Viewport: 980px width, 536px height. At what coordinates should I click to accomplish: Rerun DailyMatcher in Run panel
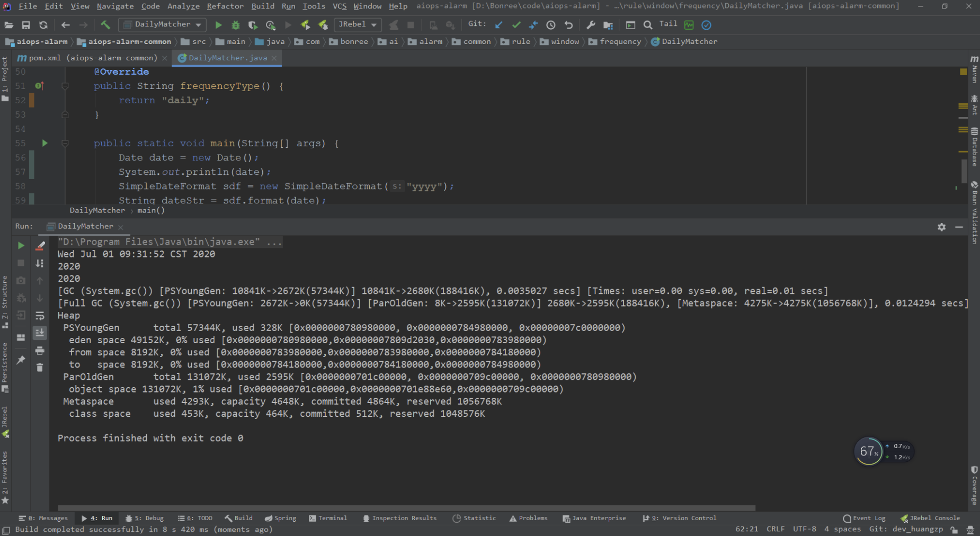(x=21, y=246)
